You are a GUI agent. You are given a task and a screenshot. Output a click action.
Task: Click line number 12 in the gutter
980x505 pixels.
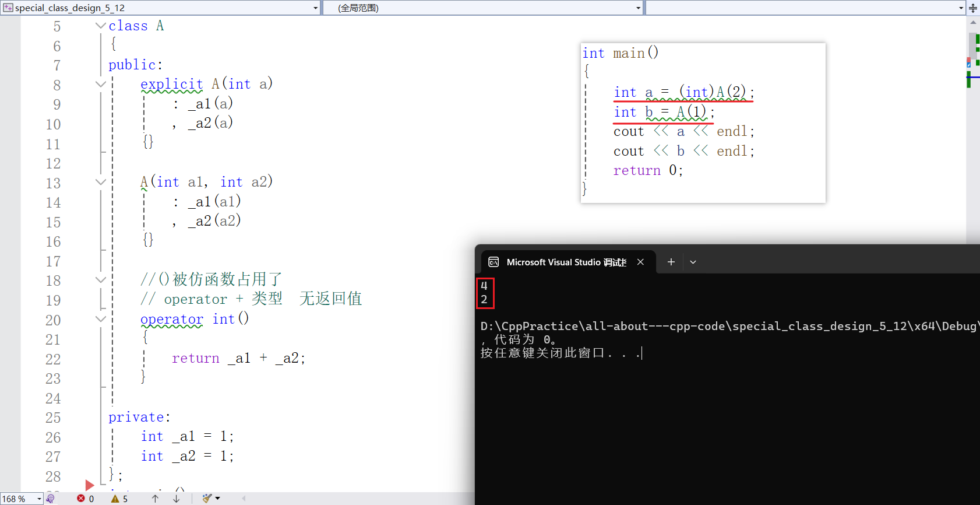pyautogui.click(x=53, y=163)
